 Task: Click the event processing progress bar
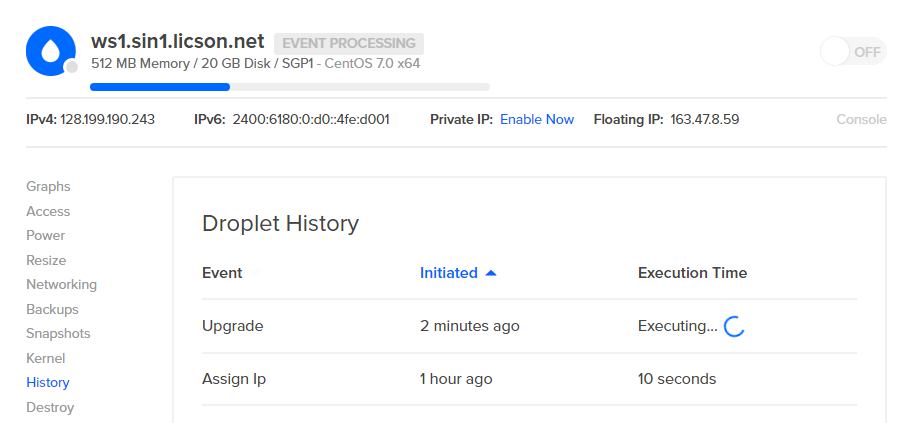click(x=290, y=87)
